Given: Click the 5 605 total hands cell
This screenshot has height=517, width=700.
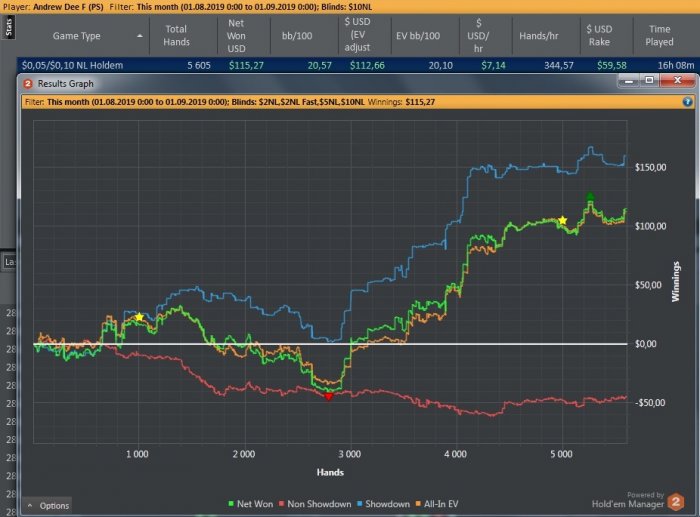Looking at the screenshot, I should tap(199, 66).
